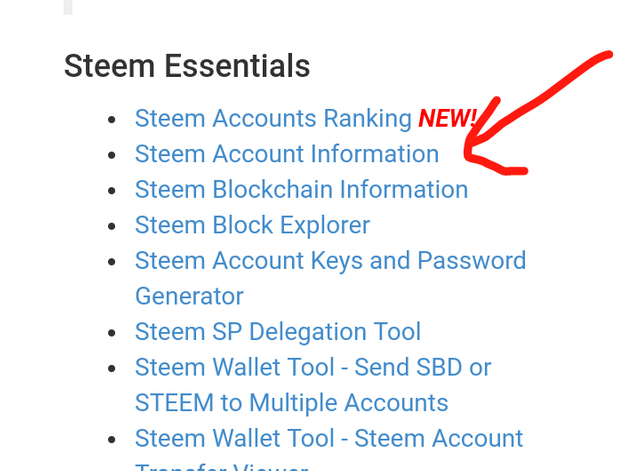Screen dimensions: 640x471
Task: Open Steem Account Keys and Password Generator
Action: [330, 261]
